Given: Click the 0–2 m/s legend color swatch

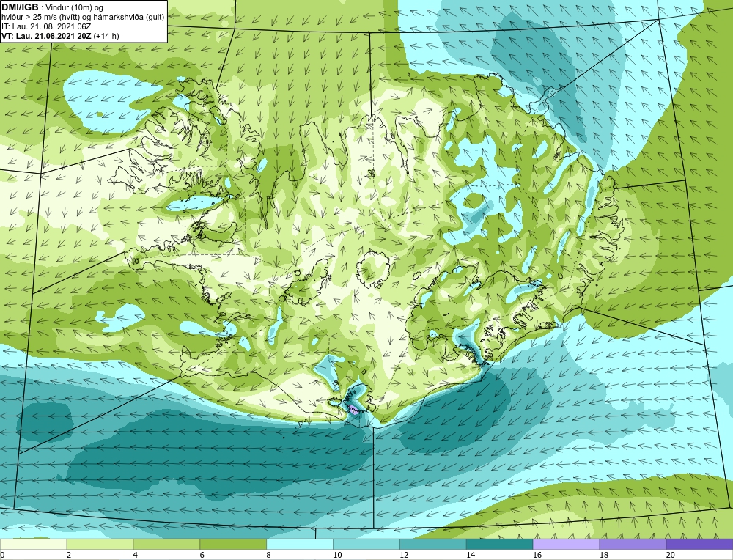Looking at the screenshot, I should tap(33, 544).
